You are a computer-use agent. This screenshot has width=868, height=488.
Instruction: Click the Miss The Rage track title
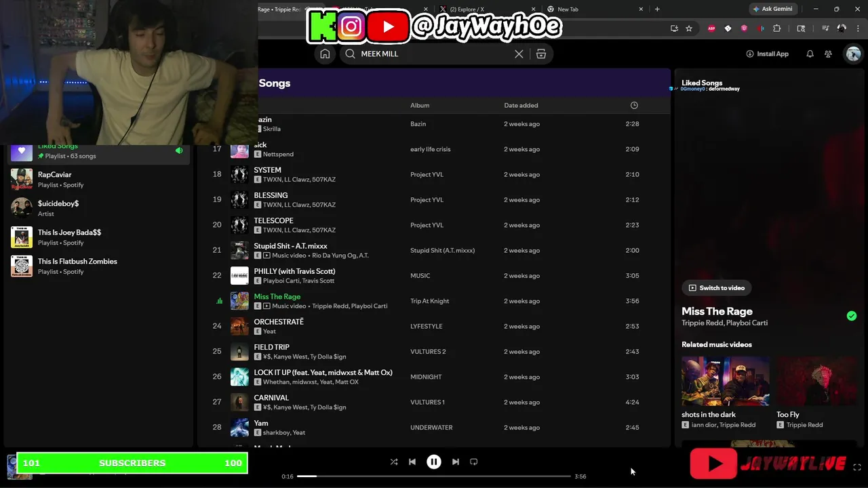click(x=277, y=297)
